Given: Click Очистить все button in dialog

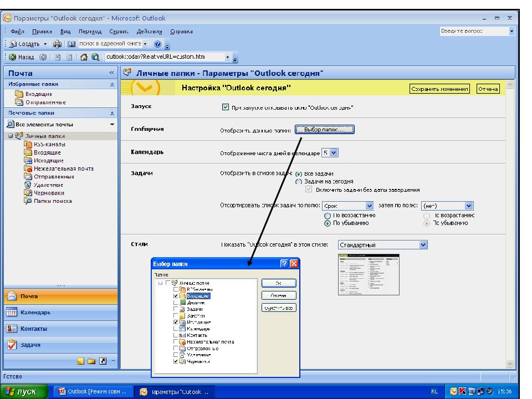Looking at the screenshot, I should click(x=279, y=308).
